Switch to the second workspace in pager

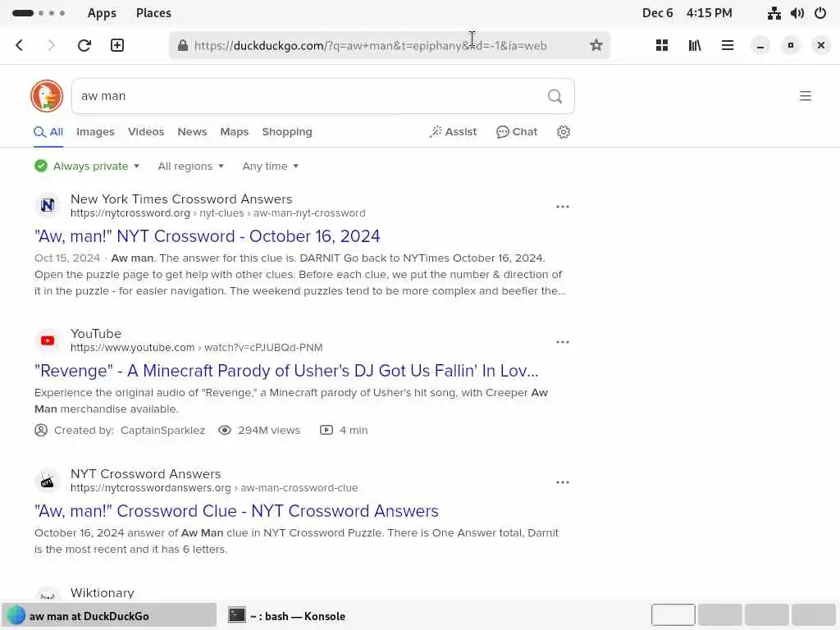720,615
